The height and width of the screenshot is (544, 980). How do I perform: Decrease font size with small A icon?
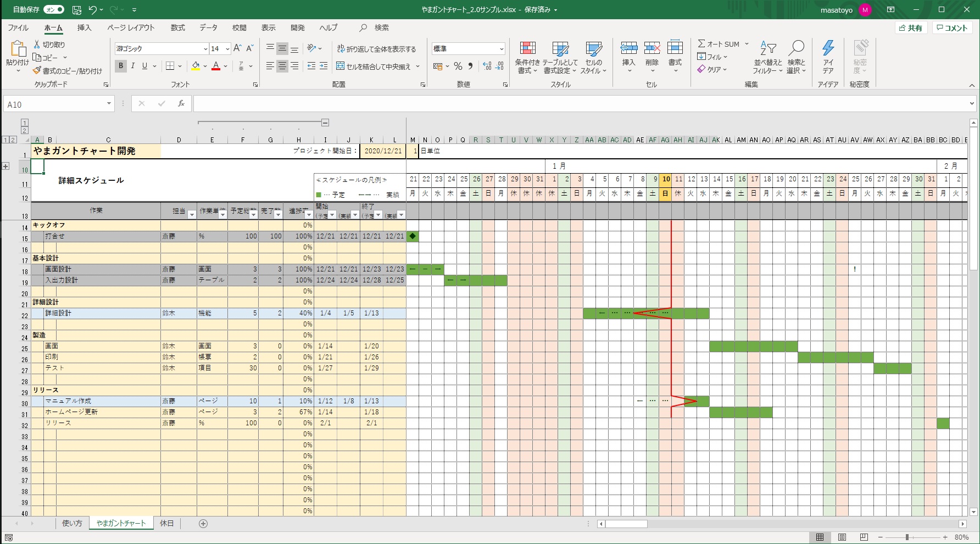click(x=249, y=48)
